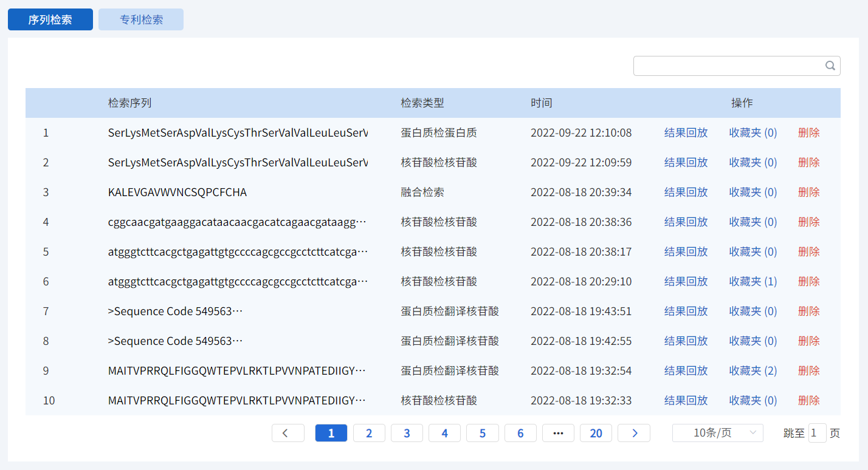Delete row 4 cggcaacgatgaagg record

pos(809,222)
